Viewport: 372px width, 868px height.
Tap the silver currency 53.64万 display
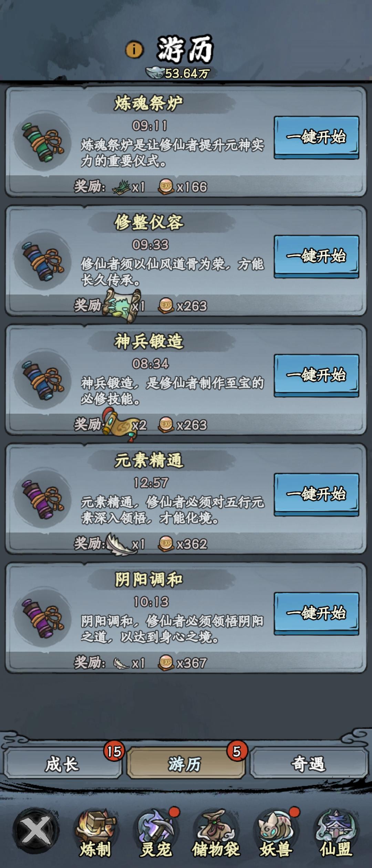click(178, 73)
